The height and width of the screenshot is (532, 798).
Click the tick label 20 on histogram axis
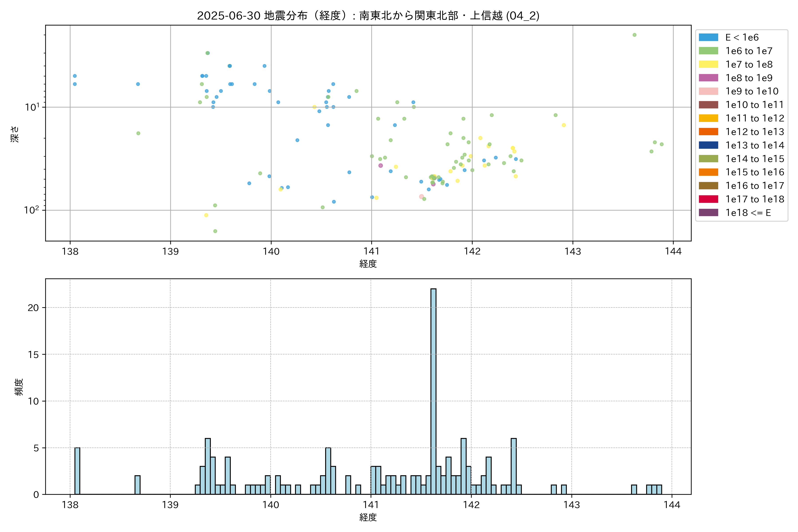click(33, 308)
